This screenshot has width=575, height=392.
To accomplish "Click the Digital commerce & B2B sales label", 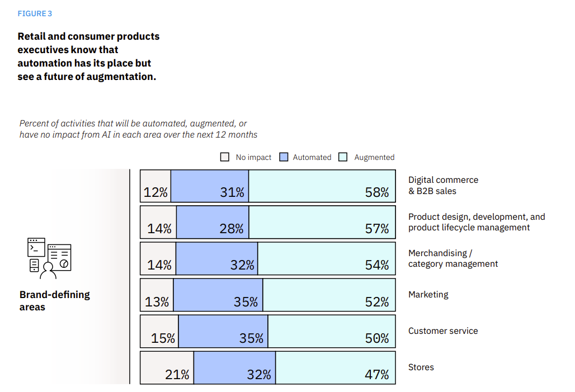I will coord(443,186).
